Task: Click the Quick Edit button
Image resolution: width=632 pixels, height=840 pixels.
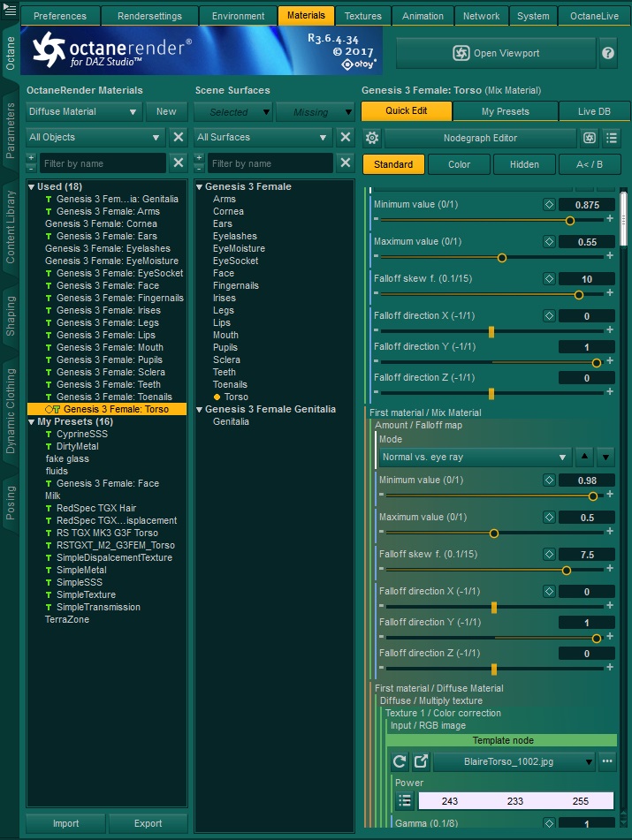Action: pos(407,111)
